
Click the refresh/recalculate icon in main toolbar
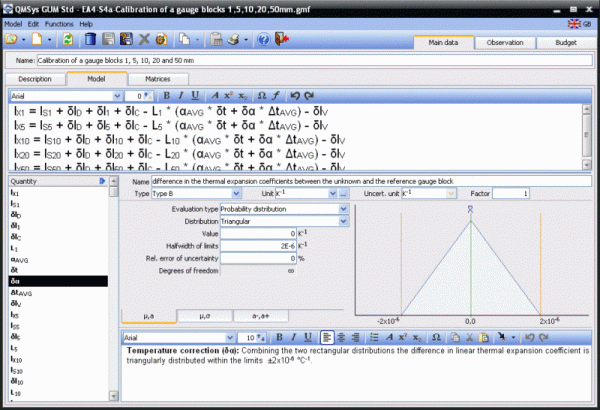[x=67, y=40]
